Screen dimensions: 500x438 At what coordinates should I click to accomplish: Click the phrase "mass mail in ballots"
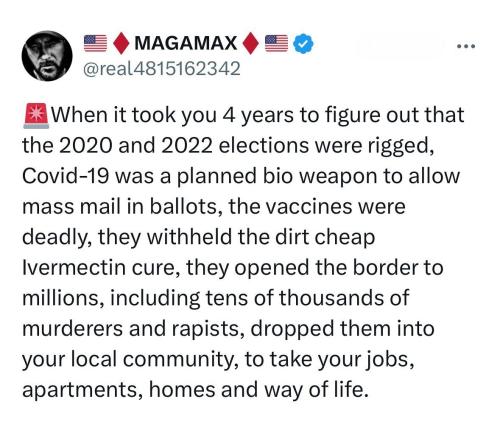pyautogui.click(x=120, y=206)
